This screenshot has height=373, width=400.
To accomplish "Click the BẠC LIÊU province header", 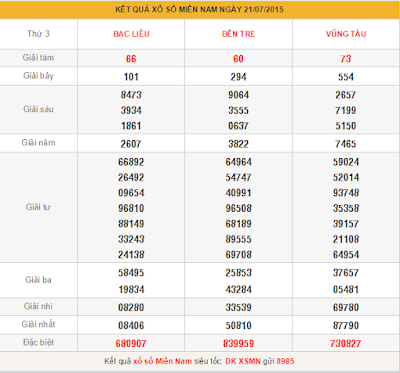I will (131, 34).
